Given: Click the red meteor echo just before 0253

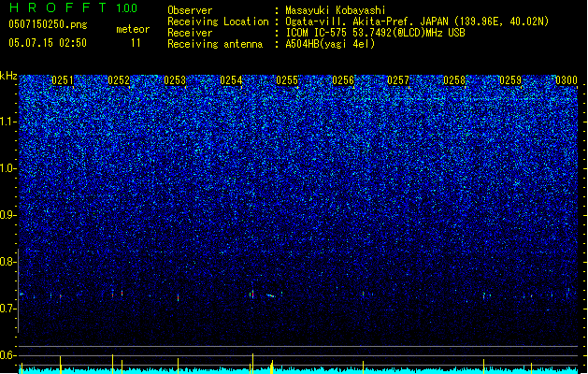Looking at the screenshot, I should click(178, 298).
